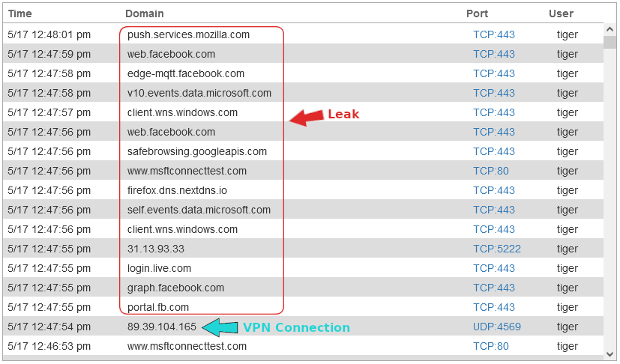Open the UDP:4569 port link

click(496, 327)
